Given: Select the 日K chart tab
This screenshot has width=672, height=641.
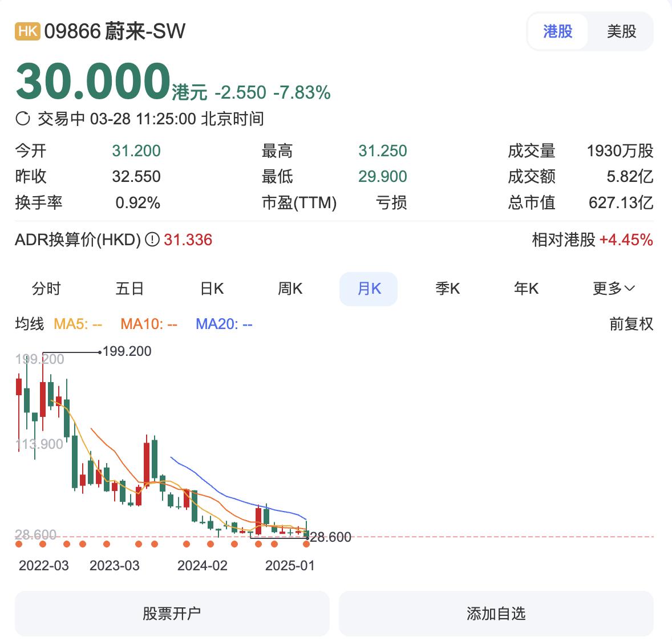Looking at the screenshot, I should tap(212, 289).
